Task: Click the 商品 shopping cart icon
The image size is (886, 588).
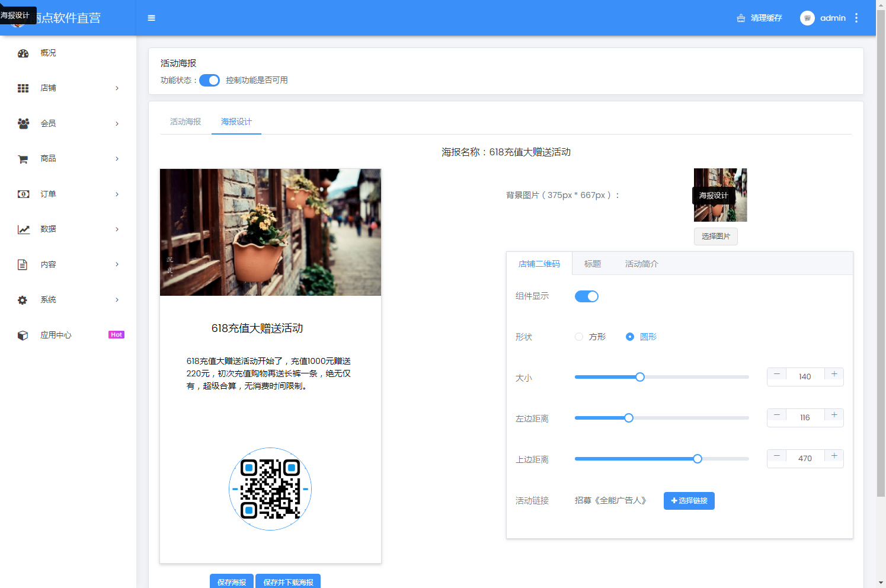Action: tap(23, 159)
